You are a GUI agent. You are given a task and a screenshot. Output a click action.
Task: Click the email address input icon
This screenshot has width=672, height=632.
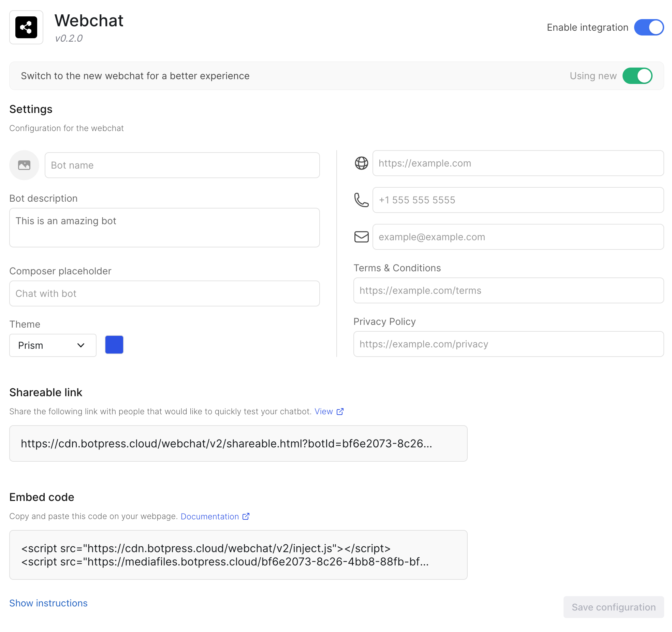tap(361, 236)
